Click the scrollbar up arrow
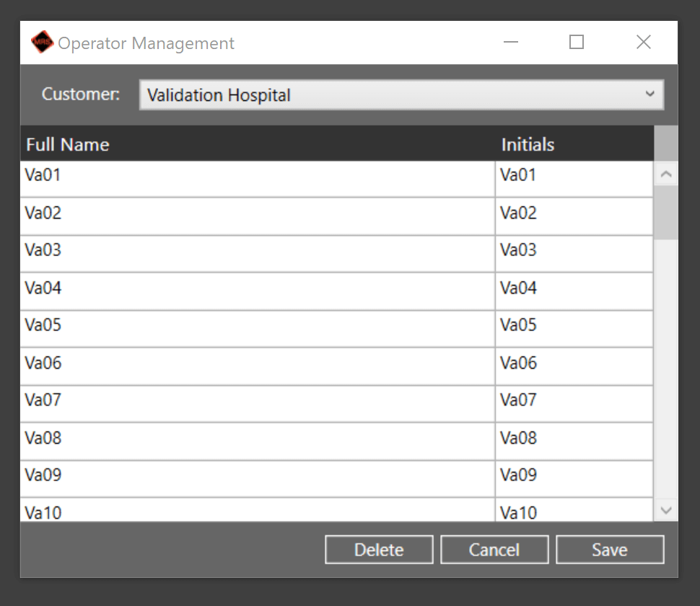This screenshot has width=700, height=606. (666, 172)
